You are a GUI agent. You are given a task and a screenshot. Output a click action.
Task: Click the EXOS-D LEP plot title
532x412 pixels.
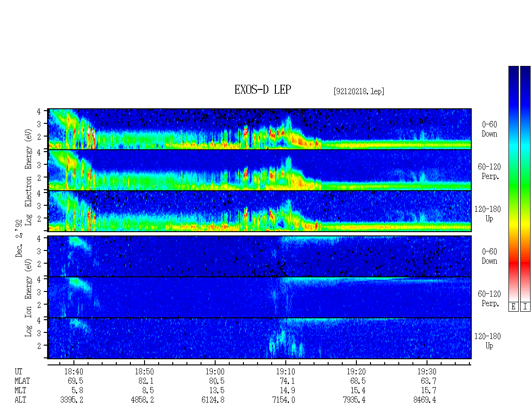(263, 90)
